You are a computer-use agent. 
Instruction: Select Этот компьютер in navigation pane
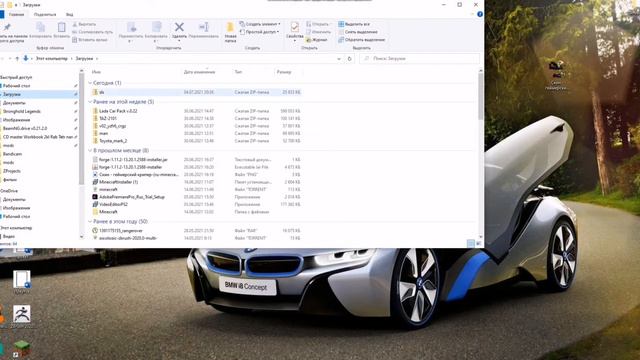coord(16,228)
